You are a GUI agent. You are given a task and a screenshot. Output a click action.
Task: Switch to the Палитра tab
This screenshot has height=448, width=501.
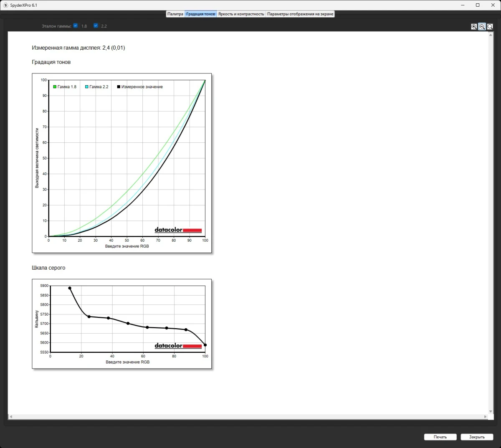175,14
